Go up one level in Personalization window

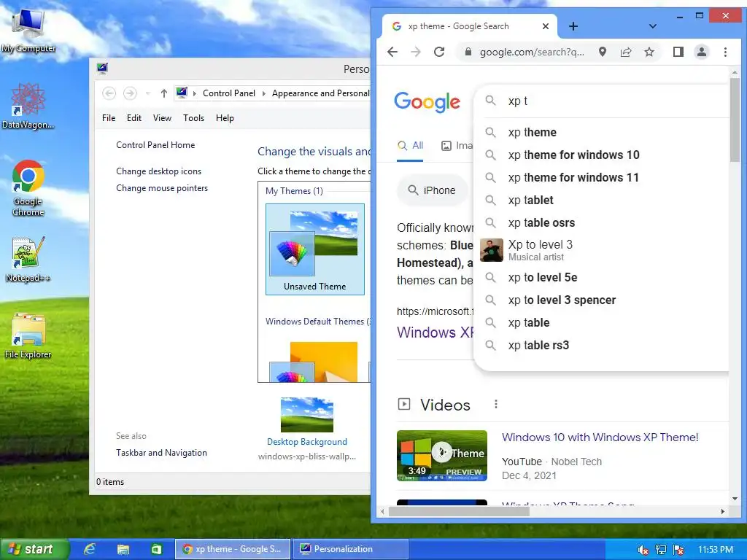click(164, 93)
